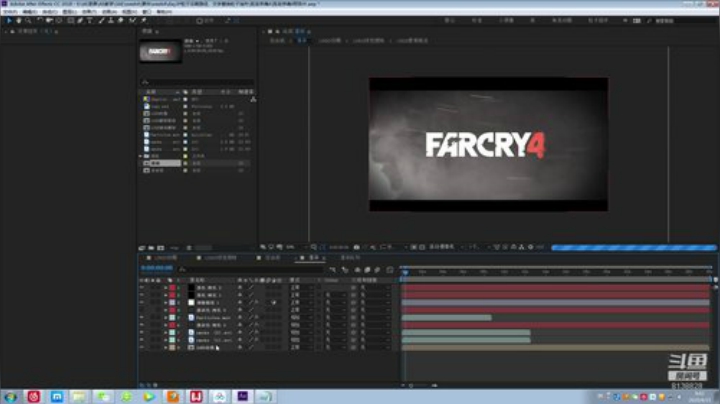This screenshot has width=720, height=404.
Task: Hide layer 1 black solid with eye toggle
Action: [142, 288]
